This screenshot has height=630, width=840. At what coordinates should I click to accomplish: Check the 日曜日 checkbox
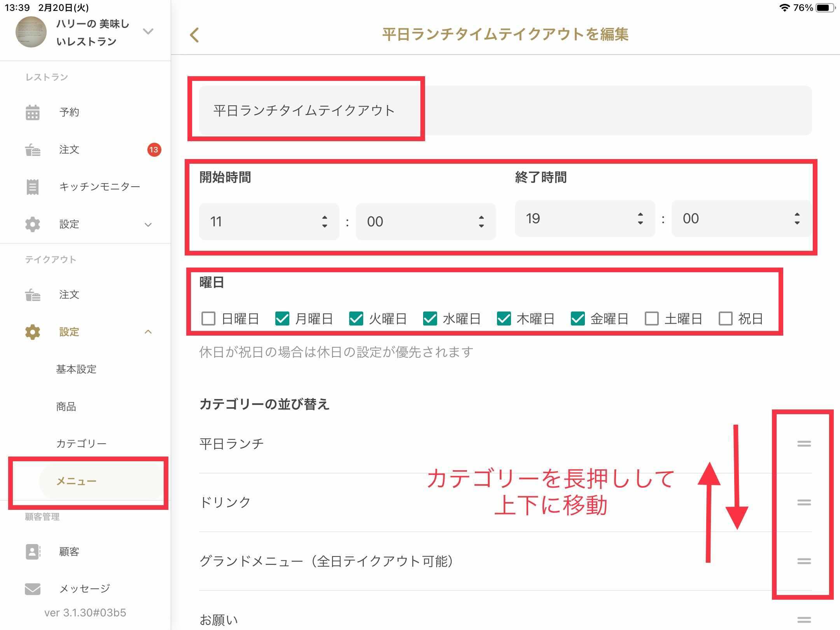208,318
